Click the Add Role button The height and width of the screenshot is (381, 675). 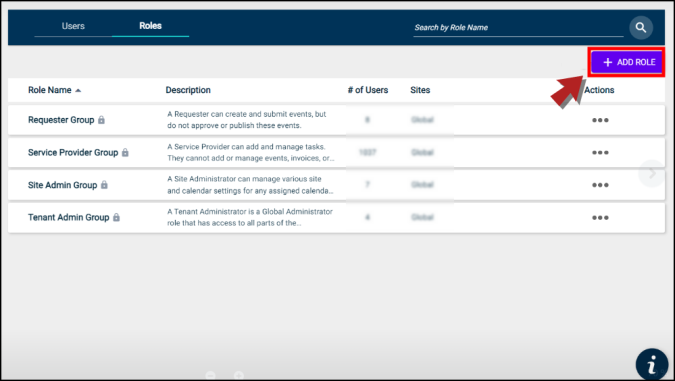point(627,62)
